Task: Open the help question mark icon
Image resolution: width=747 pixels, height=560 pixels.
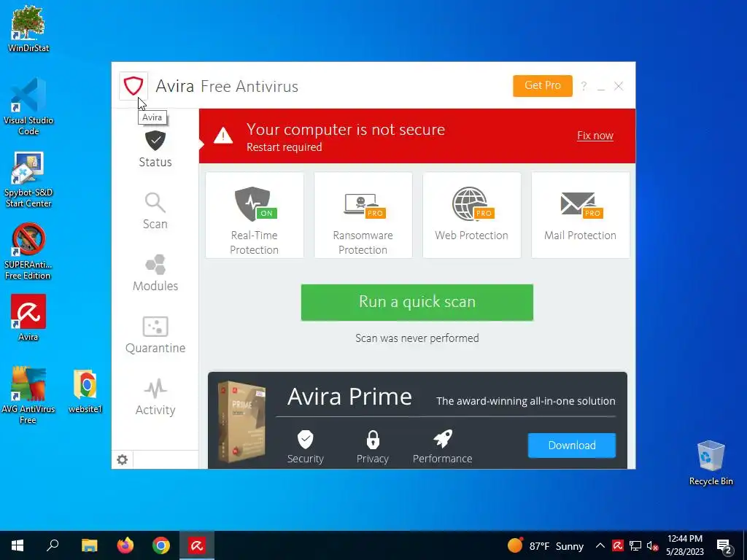Action: coord(584,86)
